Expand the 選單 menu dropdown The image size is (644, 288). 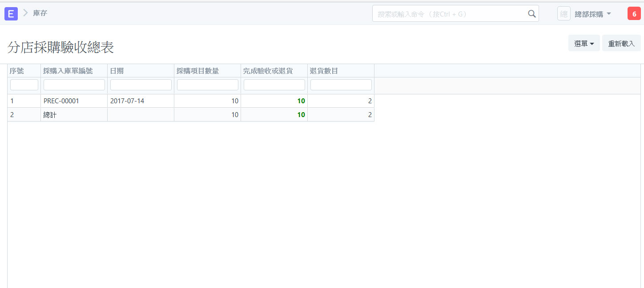pyautogui.click(x=584, y=44)
